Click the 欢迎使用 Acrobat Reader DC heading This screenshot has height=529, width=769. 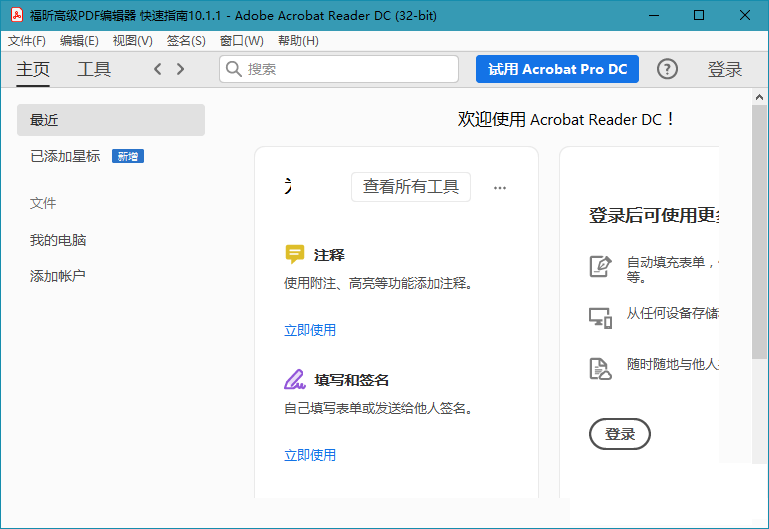point(566,120)
